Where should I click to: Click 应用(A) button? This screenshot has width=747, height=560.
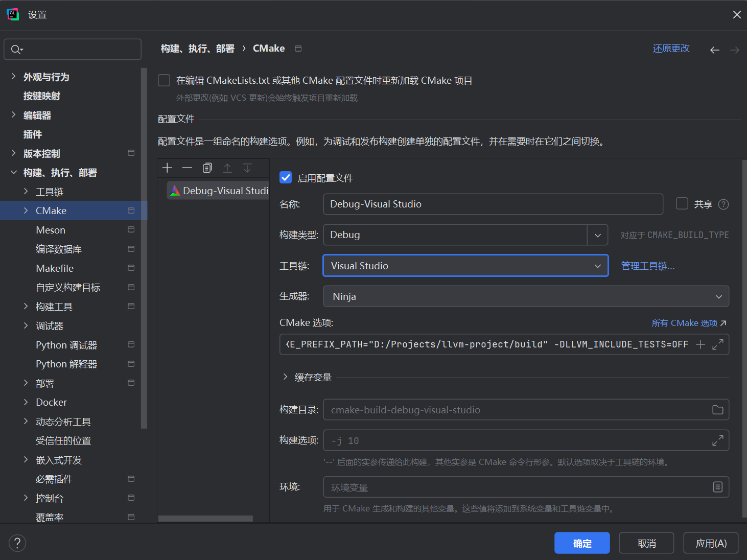[x=711, y=543]
